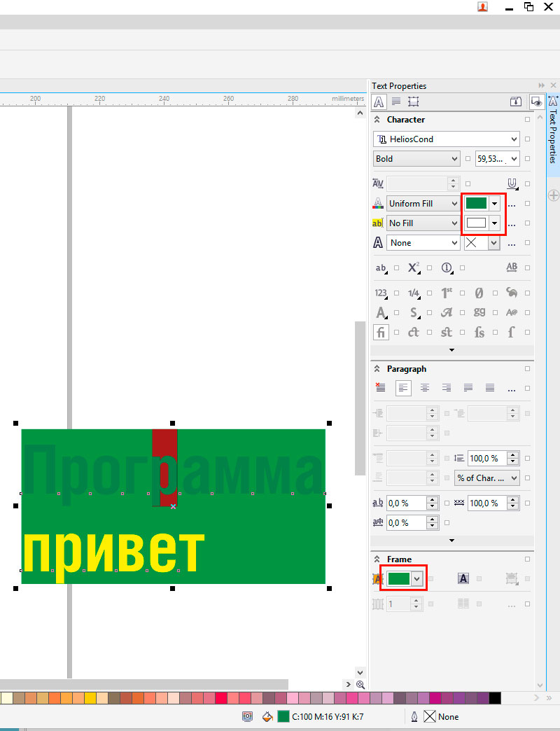The image size is (560, 731).
Task: Select center paragraph alignment
Action: click(x=424, y=387)
